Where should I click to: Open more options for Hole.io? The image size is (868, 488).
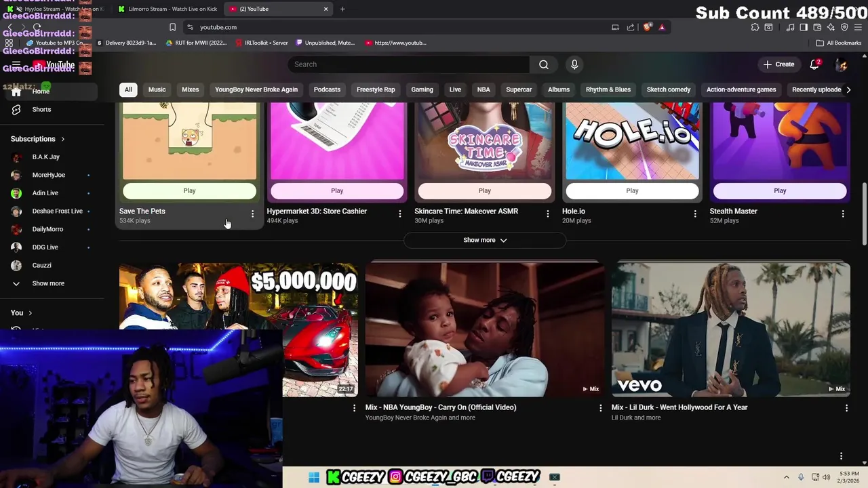point(695,213)
